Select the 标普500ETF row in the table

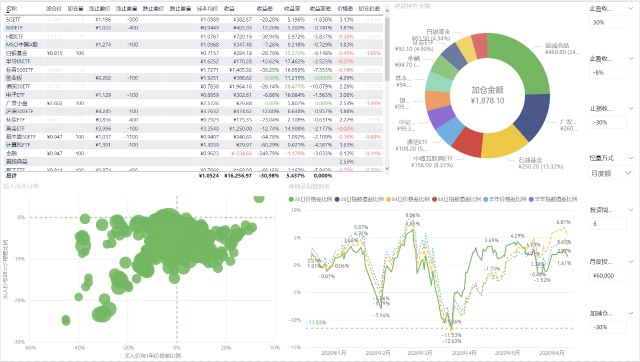point(194,70)
